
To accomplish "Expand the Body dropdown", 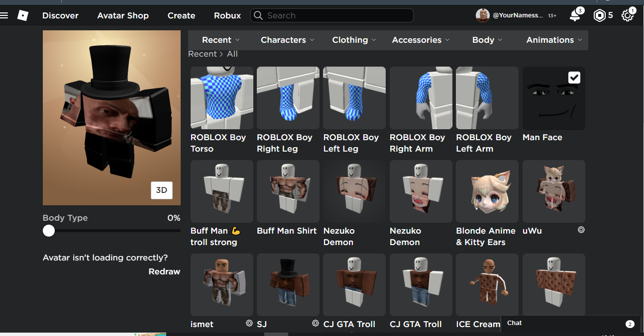I will point(487,40).
